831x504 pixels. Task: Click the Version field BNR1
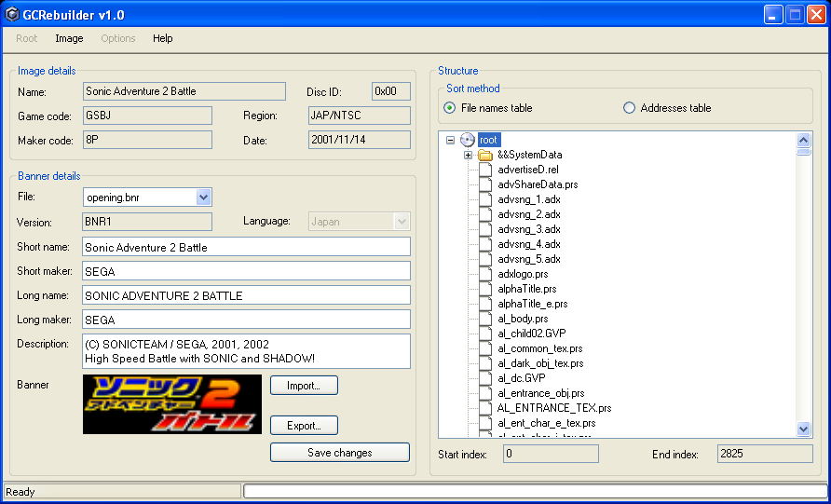pos(147,222)
